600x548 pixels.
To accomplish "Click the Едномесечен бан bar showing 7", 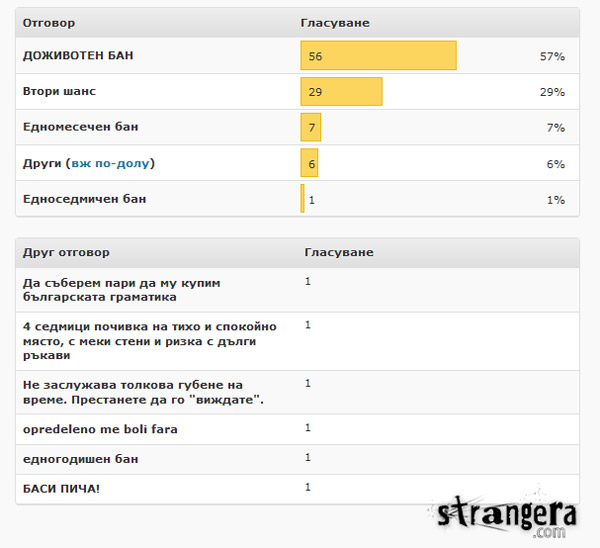I will point(311,128).
